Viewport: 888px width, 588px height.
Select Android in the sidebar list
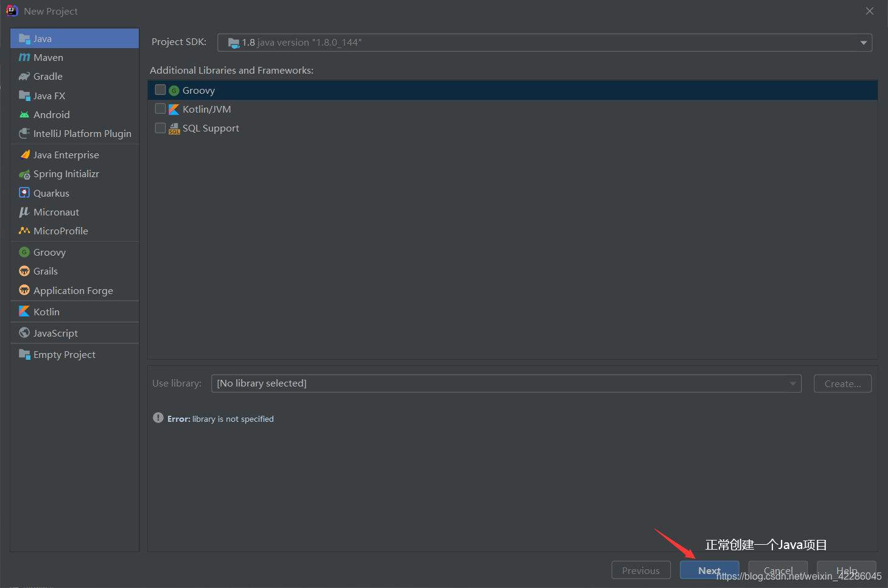tap(74, 114)
